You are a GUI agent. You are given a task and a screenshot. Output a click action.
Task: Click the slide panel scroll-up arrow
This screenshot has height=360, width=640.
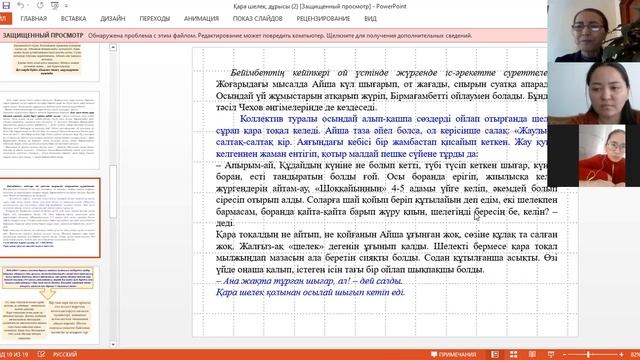click(113, 47)
